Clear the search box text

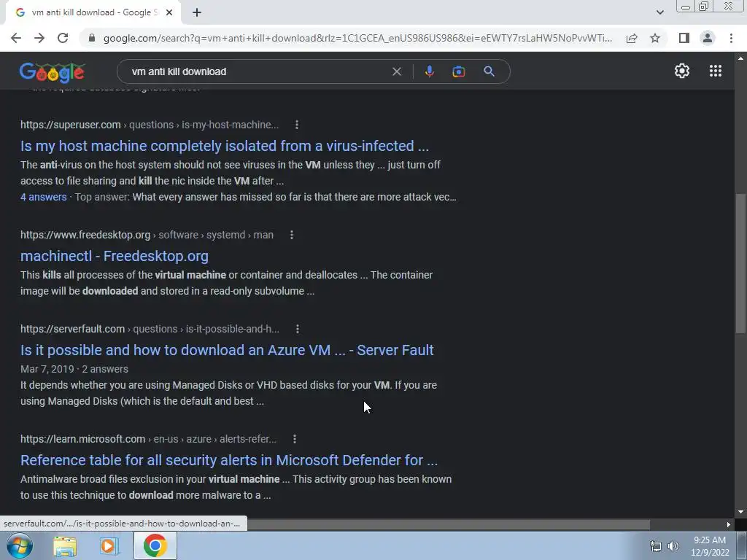click(x=396, y=71)
